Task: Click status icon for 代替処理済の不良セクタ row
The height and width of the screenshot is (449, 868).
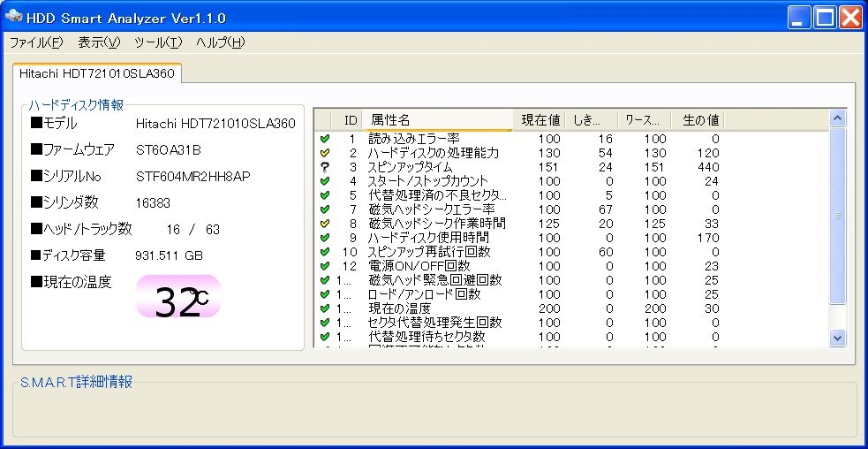Action: tap(325, 195)
